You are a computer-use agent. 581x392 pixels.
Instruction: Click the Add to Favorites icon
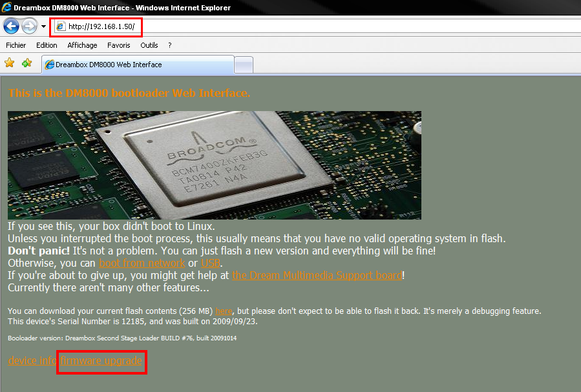[x=26, y=63]
